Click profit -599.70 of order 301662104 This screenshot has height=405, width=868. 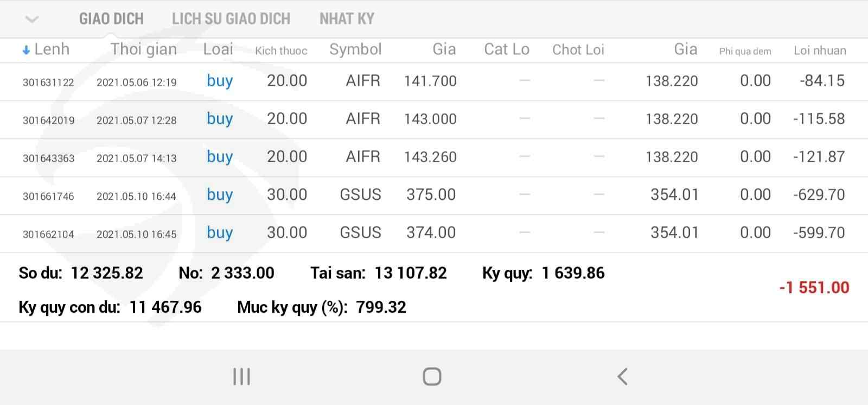(819, 233)
